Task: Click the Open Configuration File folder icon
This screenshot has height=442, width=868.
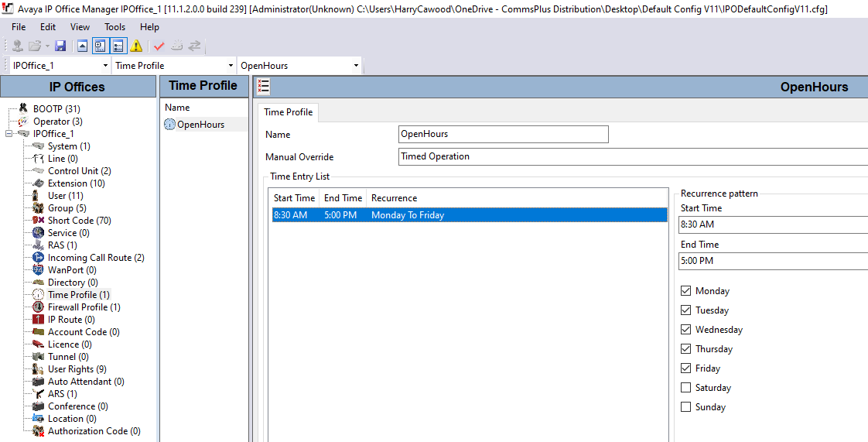Action: click(35, 46)
